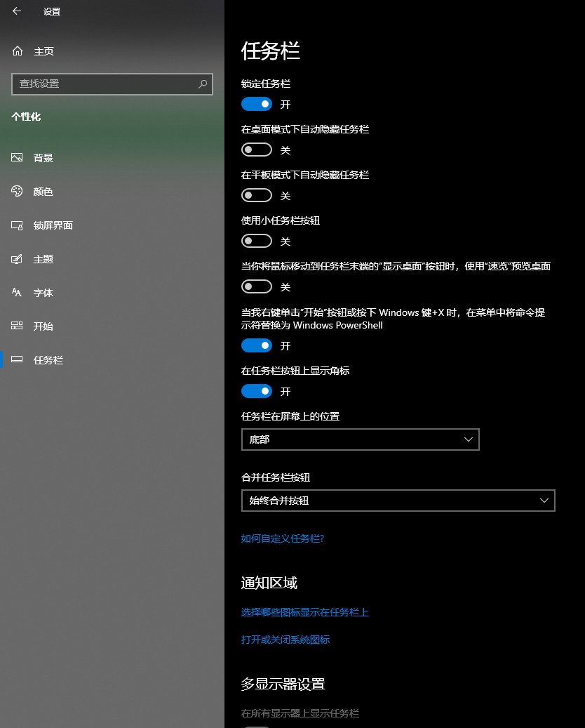
Task: Open 字体 settings in the sidebar
Action: (43, 293)
